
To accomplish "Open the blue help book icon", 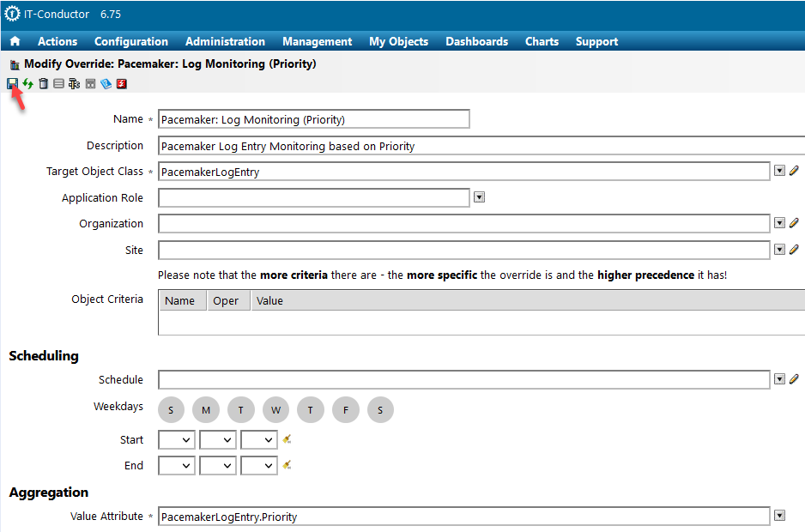I will click(106, 83).
